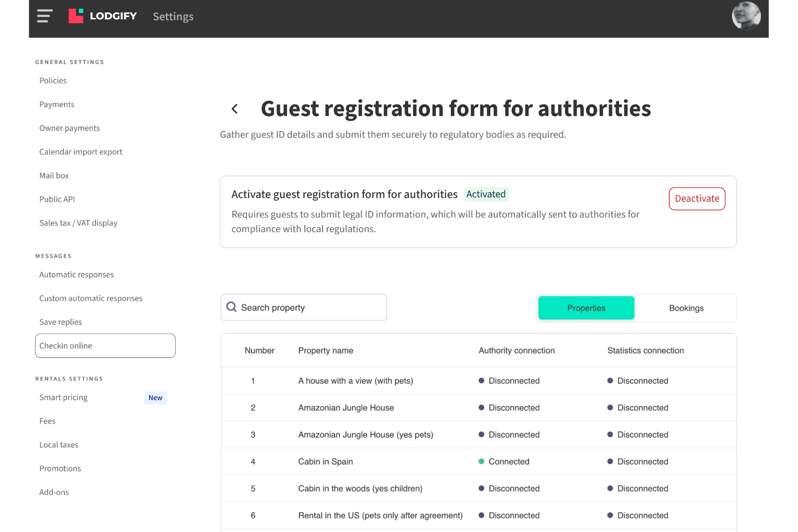
Task: Click the search magnifier icon
Action: (231, 307)
